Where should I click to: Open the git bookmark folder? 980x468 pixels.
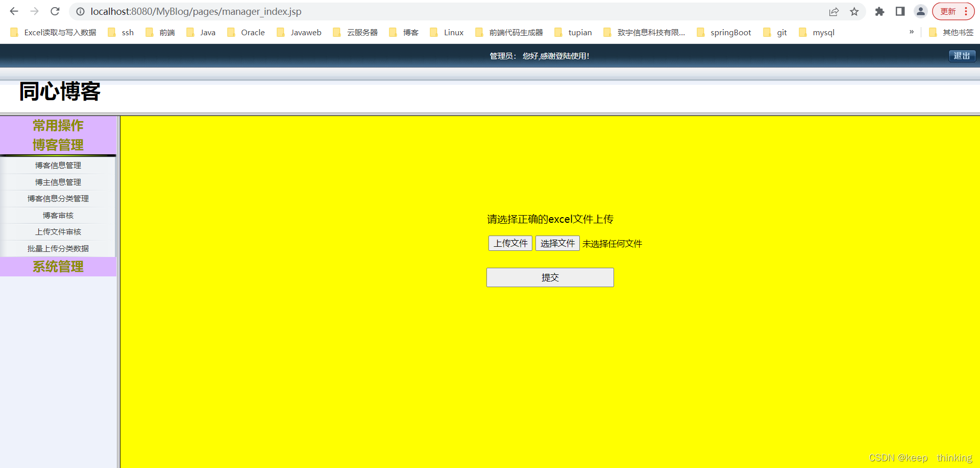(x=775, y=32)
